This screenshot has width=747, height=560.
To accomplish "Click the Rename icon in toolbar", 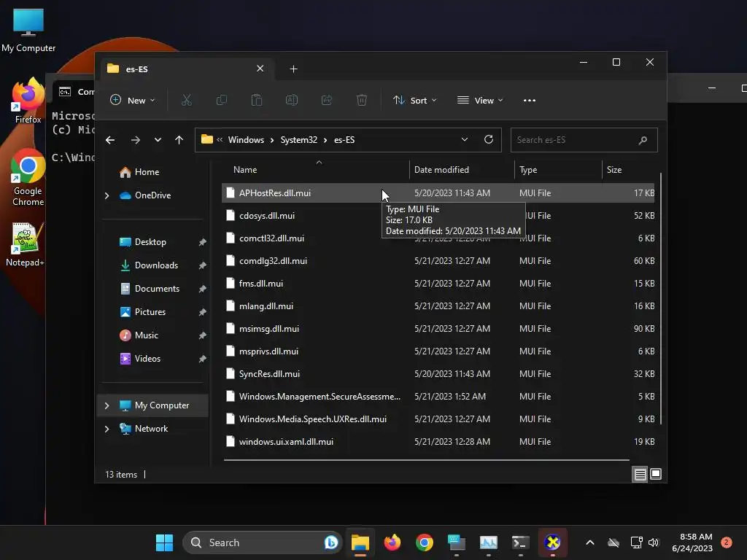I will click(x=292, y=100).
